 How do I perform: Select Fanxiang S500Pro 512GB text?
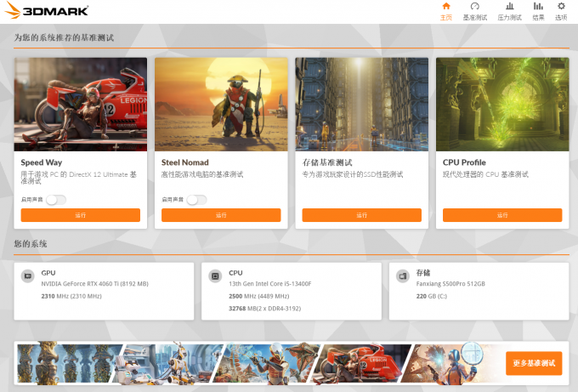[x=450, y=284]
